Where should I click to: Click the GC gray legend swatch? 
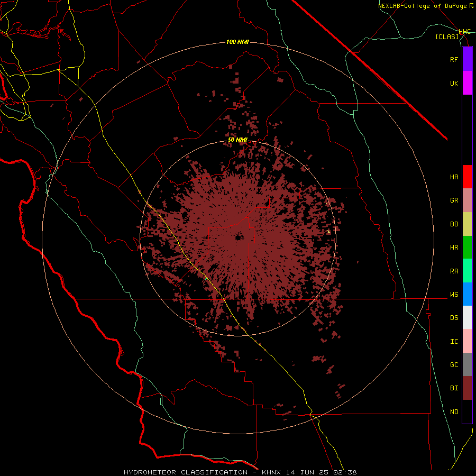click(x=467, y=364)
